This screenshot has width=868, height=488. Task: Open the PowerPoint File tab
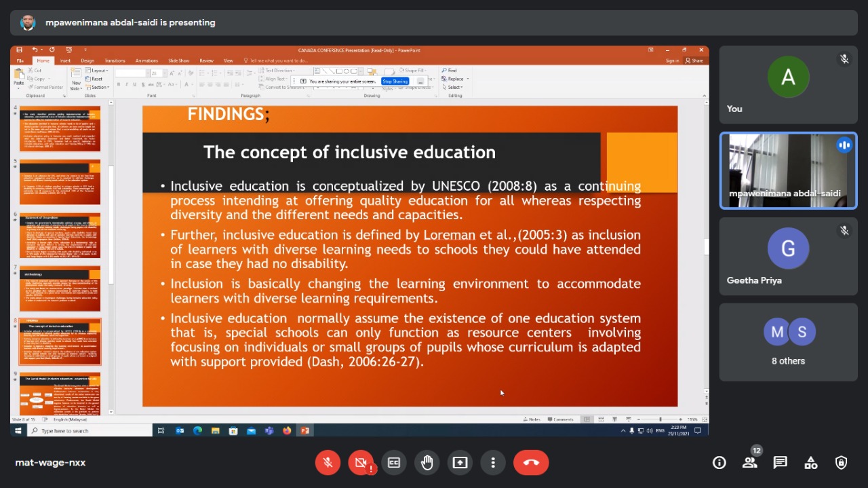(20, 61)
